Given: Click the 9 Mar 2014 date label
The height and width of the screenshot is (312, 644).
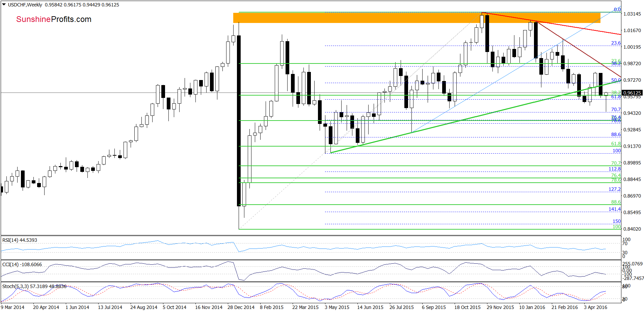Looking at the screenshot, I should (12, 307).
